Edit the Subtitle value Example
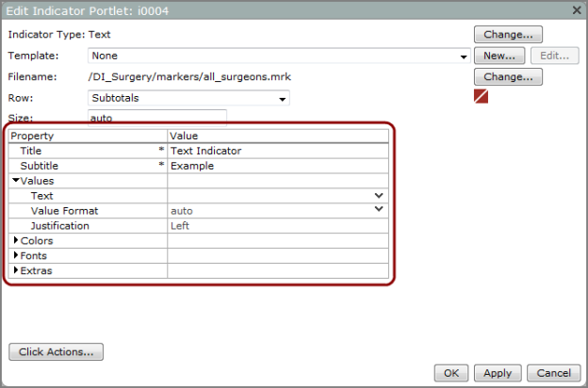 click(278, 166)
